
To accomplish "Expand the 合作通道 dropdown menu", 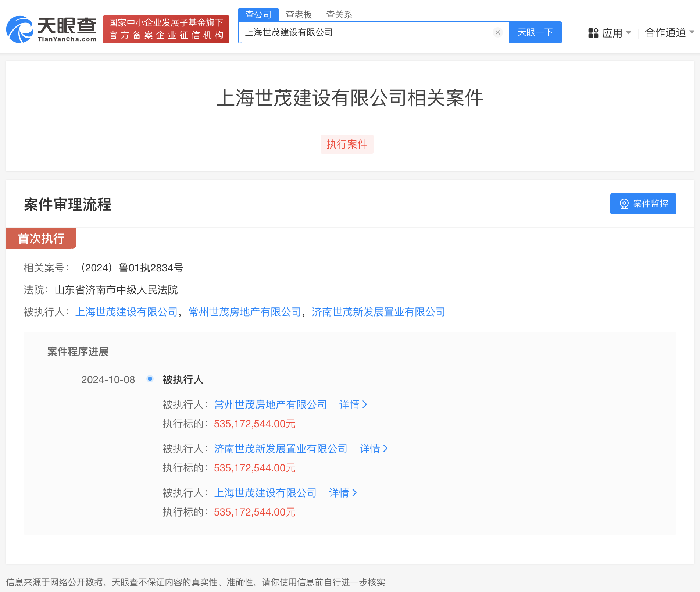I will click(669, 33).
